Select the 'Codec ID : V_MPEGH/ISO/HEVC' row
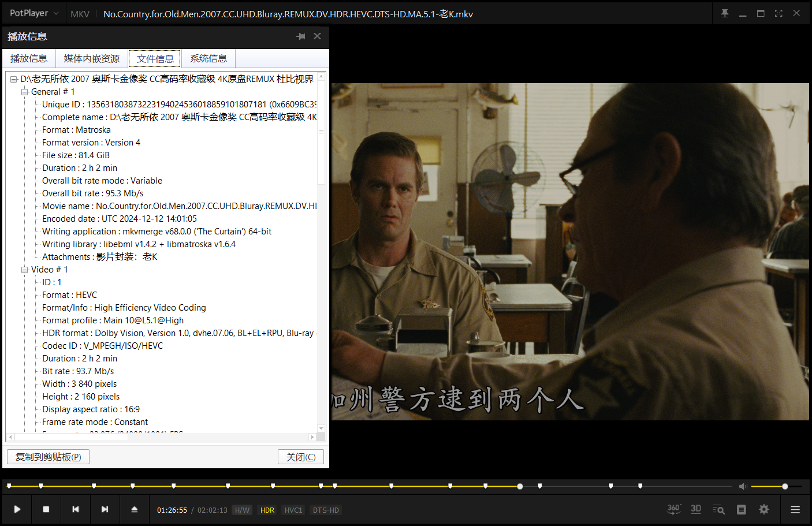812x526 pixels. point(102,346)
